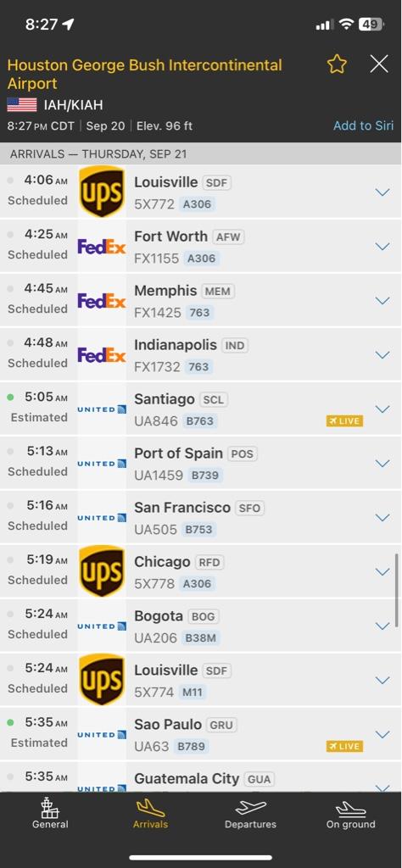This screenshot has width=402, height=868.
Task: Switch to the Departures tab
Action: tap(251, 813)
